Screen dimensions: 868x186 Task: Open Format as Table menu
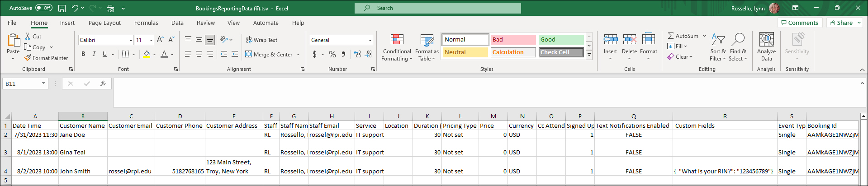tap(427, 47)
